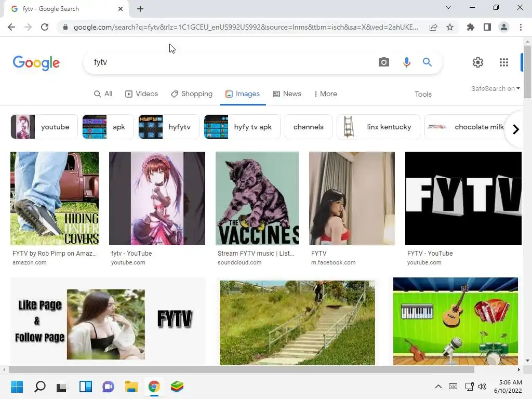Share this page using share icon

point(433,27)
